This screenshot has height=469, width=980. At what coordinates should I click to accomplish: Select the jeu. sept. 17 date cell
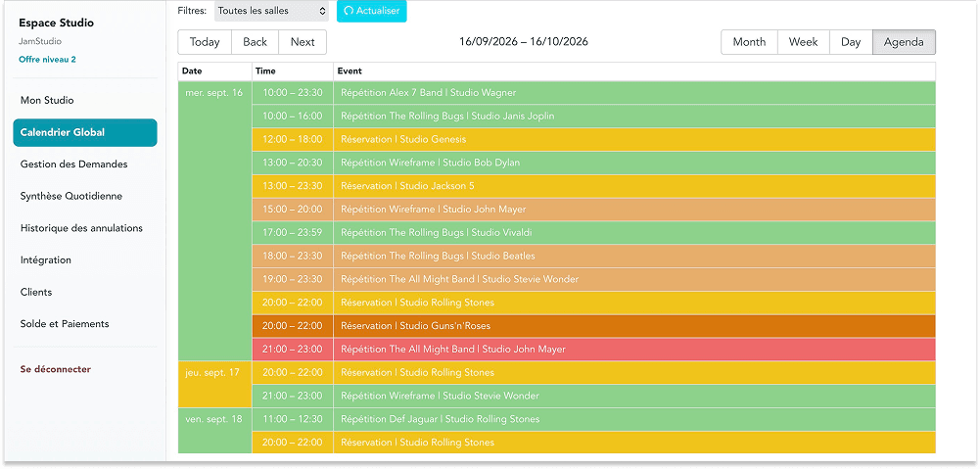pos(215,384)
